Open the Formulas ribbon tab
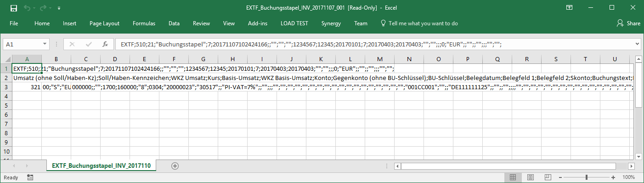This screenshot has width=644, height=183. click(x=144, y=23)
